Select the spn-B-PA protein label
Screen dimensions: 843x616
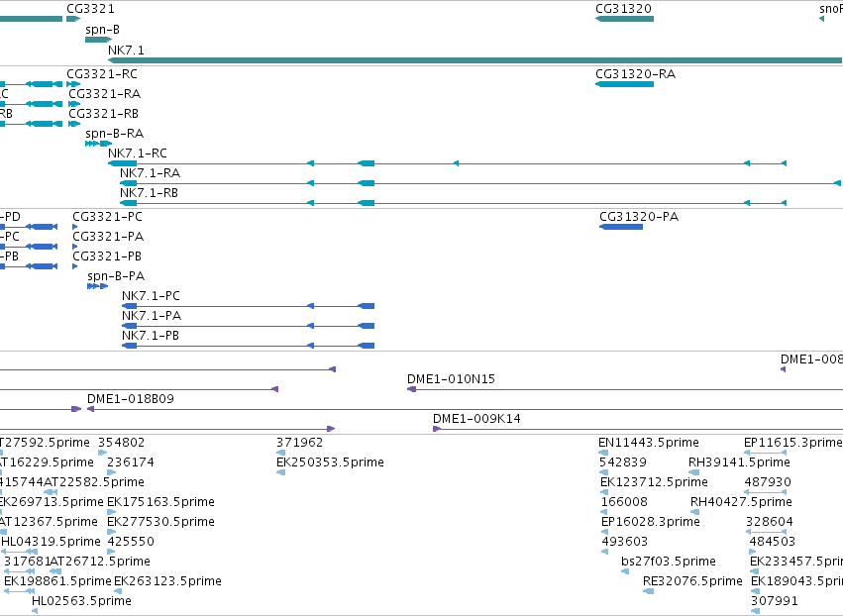tap(116, 275)
